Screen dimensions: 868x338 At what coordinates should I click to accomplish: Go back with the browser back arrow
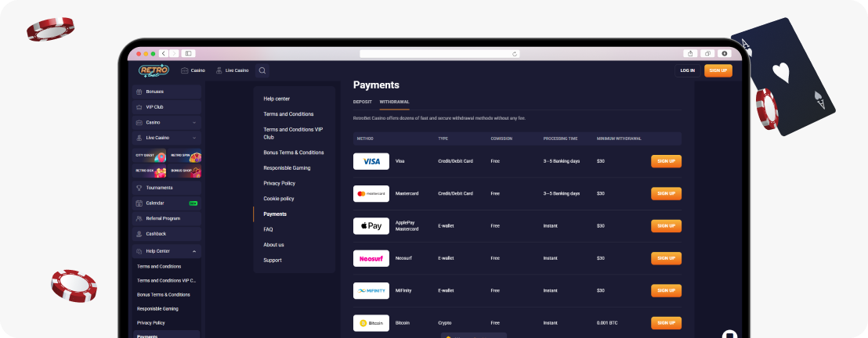(x=163, y=54)
